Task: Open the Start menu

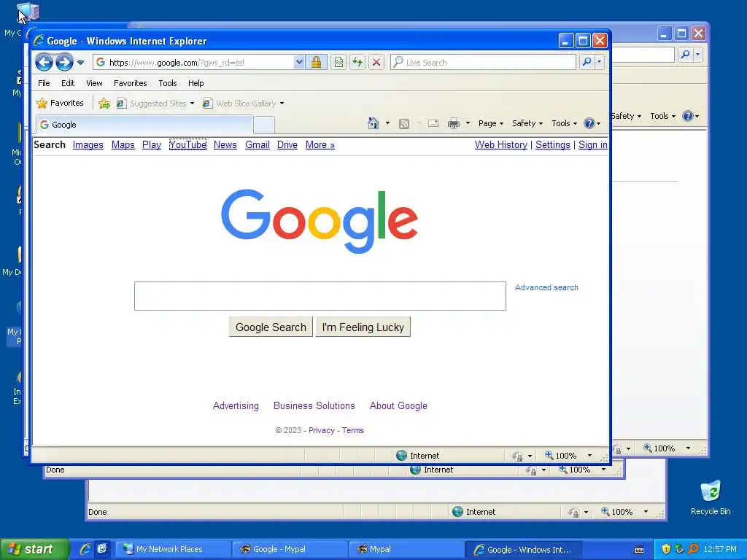Action: coord(34,549)
